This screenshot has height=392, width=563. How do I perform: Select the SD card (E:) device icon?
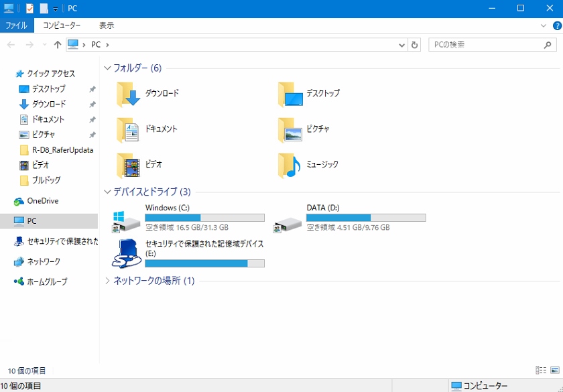pyautogui.click(x=126, y=253)
